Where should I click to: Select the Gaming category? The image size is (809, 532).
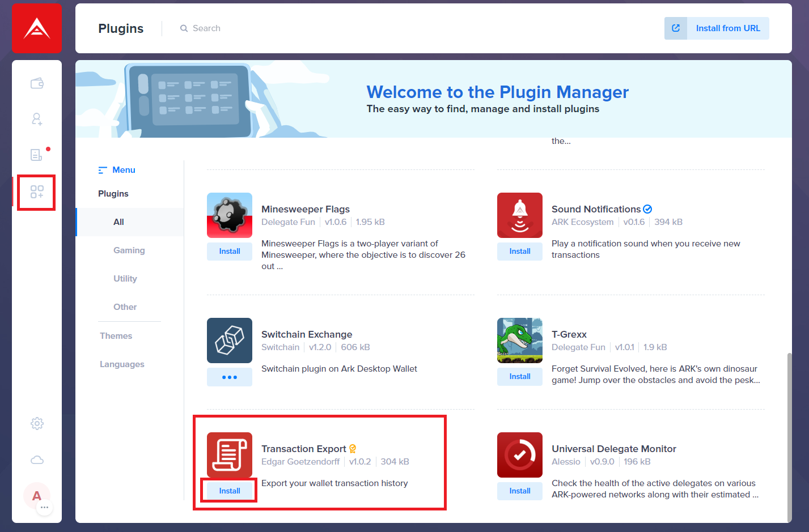coord(129,250)
